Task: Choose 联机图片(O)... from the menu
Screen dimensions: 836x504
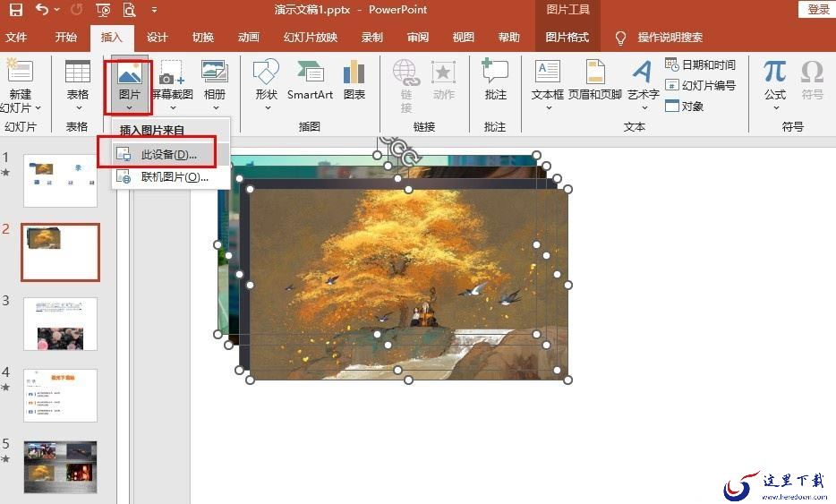Action: click(x=171, y=177)
